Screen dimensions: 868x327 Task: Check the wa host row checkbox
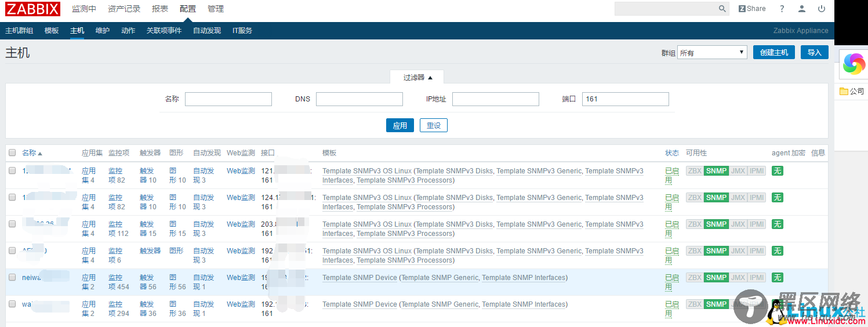point(12,304)
